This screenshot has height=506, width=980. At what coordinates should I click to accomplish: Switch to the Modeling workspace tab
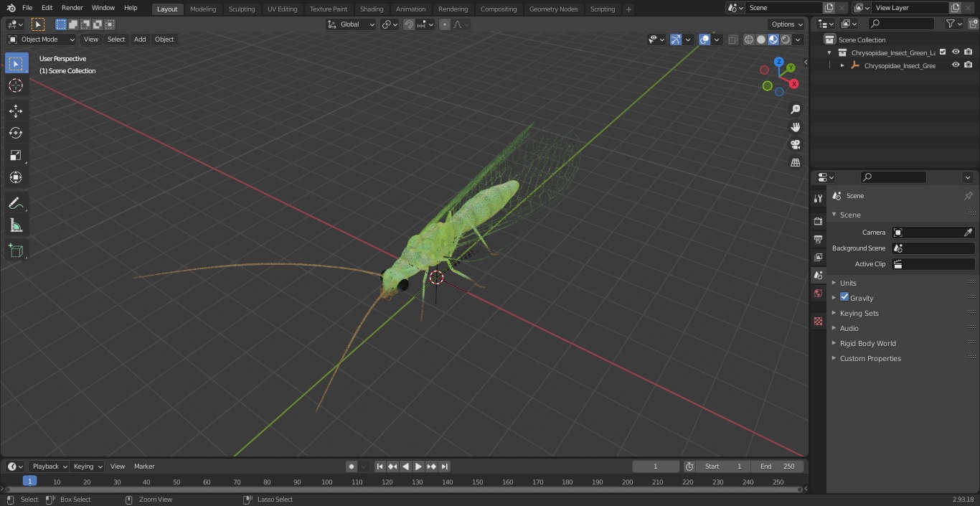pos(203,9)
